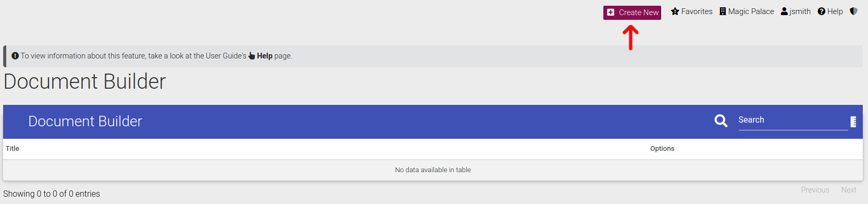The width and height of the screenshot is (868, 204).
Task: Click the pointing hand icon before Help
Action: (x=252, y=56)
